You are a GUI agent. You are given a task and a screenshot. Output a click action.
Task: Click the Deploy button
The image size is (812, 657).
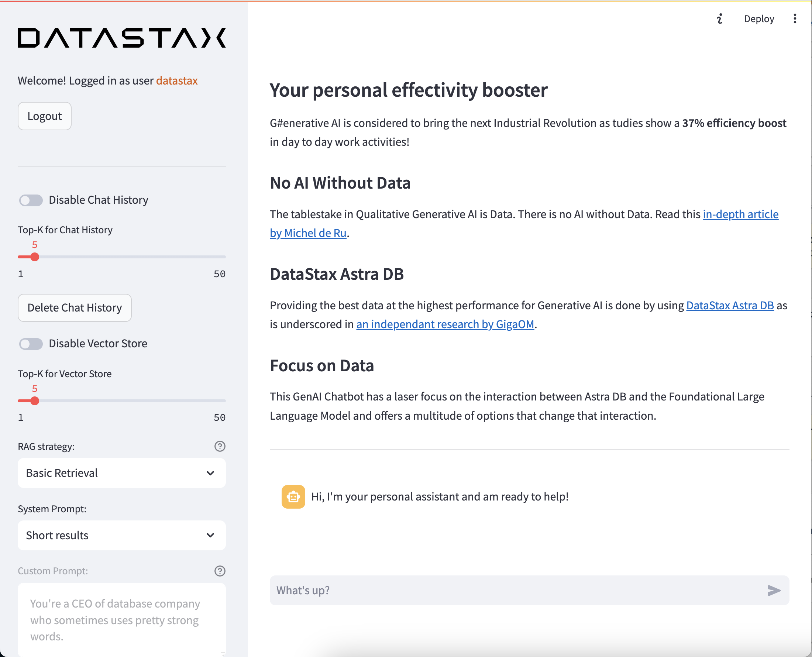pyautogui.click(x=758, y=19)
